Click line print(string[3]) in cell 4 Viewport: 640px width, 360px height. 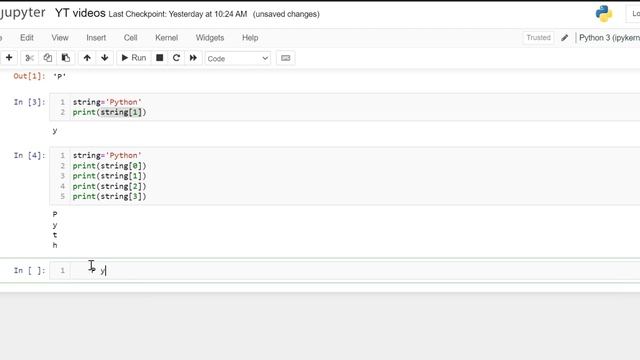click(109, 196)
